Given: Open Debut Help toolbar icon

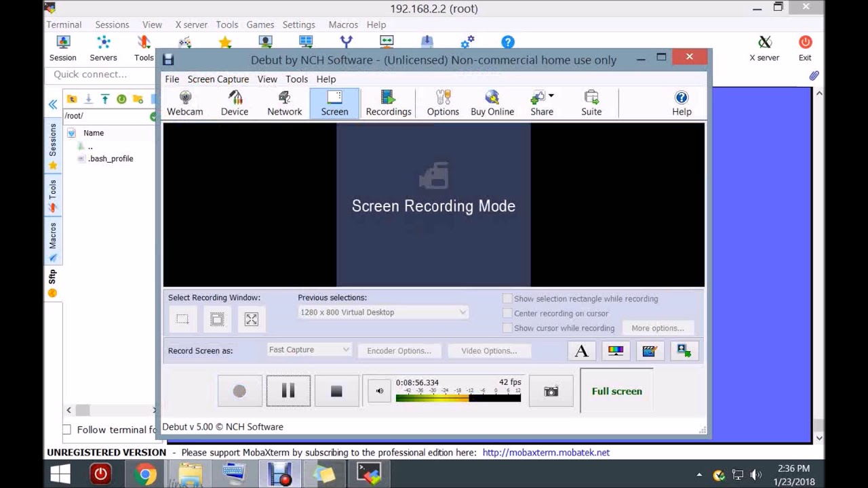Looking at the screenshot, I should [x=682, y=104].
